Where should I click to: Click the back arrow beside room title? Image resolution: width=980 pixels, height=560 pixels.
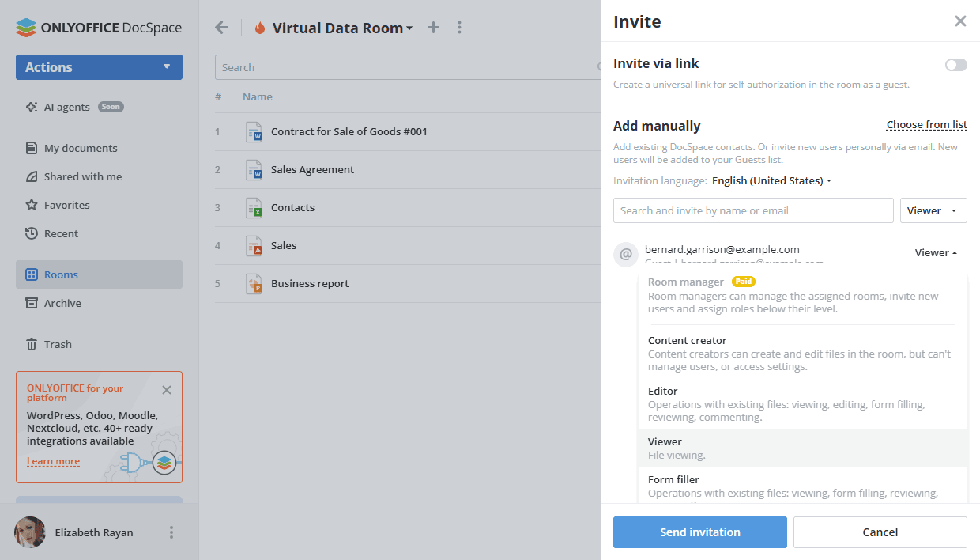coord(221,27)
